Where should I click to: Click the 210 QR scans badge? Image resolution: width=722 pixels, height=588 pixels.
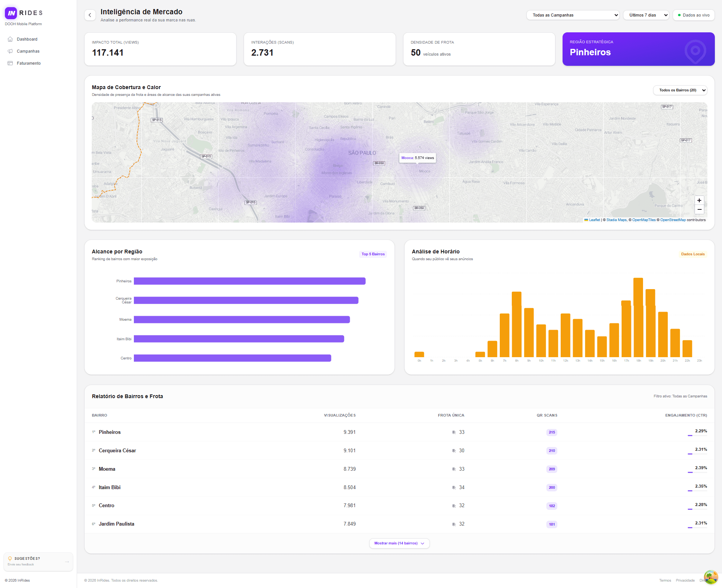pyautogui.click(x=552, y=451)
